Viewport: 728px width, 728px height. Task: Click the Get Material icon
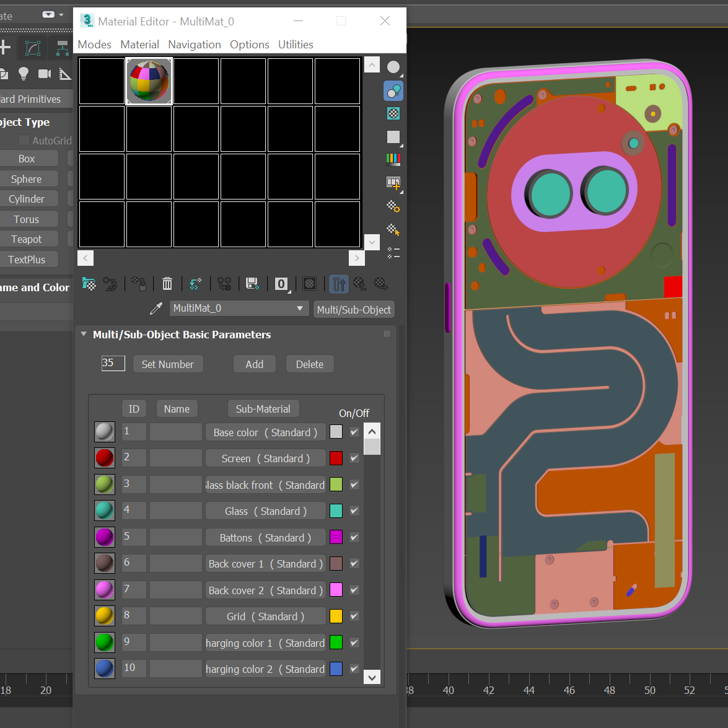[x=89, y=284]
